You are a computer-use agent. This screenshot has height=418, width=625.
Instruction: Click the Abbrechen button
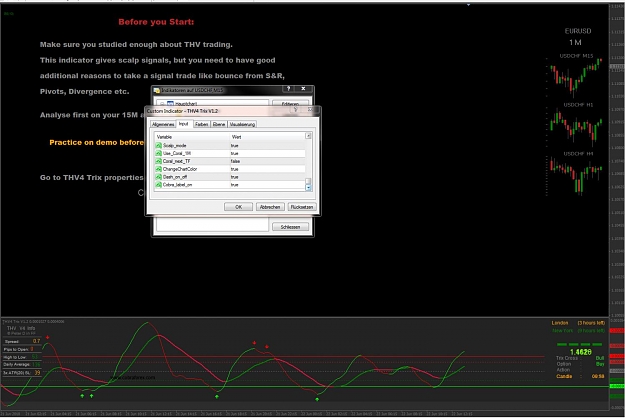270,207
